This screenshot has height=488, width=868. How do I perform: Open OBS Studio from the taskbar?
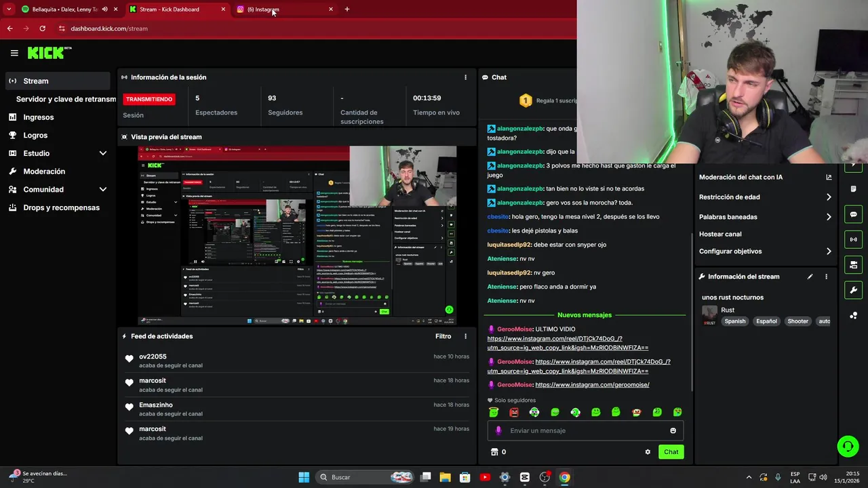[545, 477]
